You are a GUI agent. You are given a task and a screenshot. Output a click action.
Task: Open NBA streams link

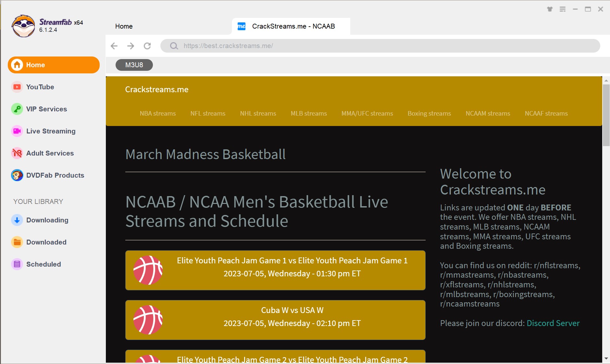(158, 113)
